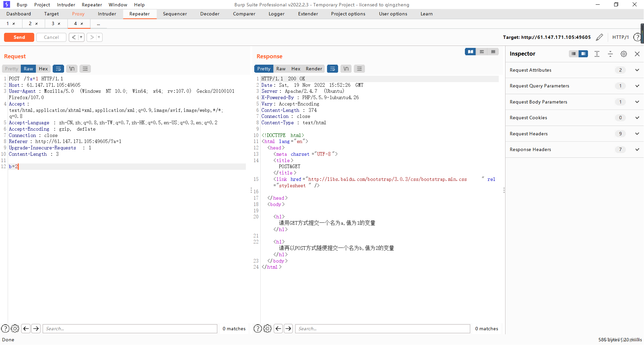Screen dimensions: 644x345
Task: Switch to the Logger tab
Action: [x=276, y=14]
